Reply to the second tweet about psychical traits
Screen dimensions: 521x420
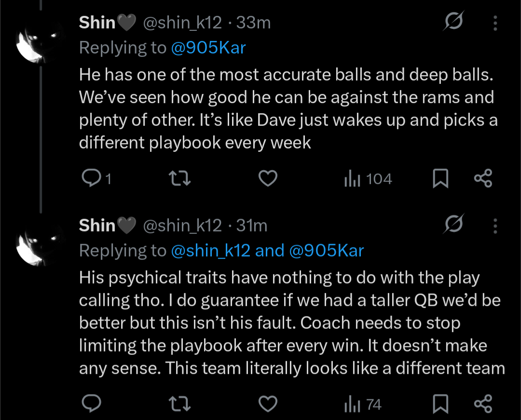pyautogui.click(x=90, y=404)
